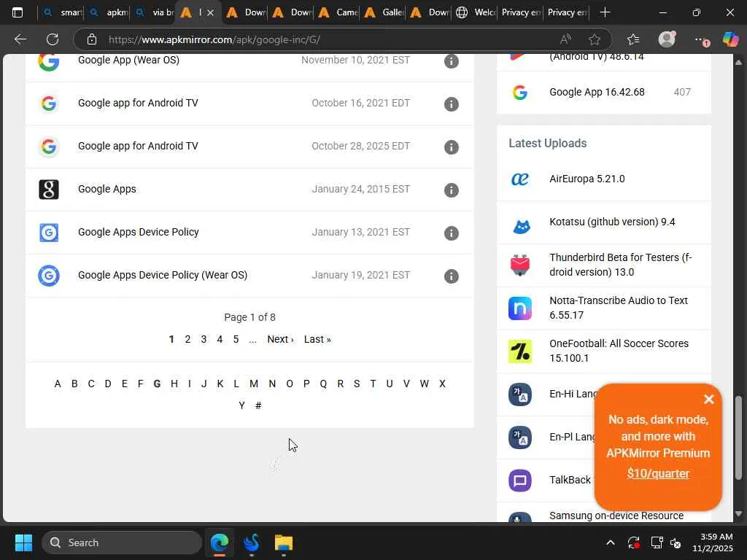Open a new browser tab

[x=605, y=12]
